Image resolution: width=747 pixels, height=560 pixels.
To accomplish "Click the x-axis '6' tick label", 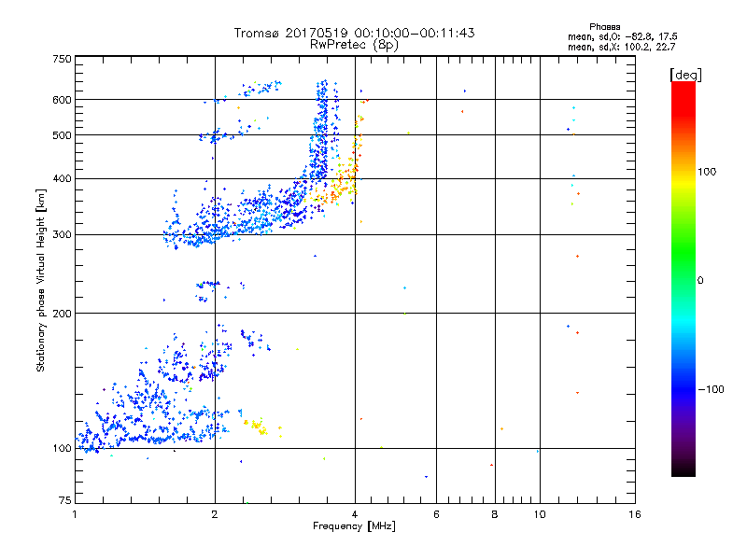I will [436, 514].
